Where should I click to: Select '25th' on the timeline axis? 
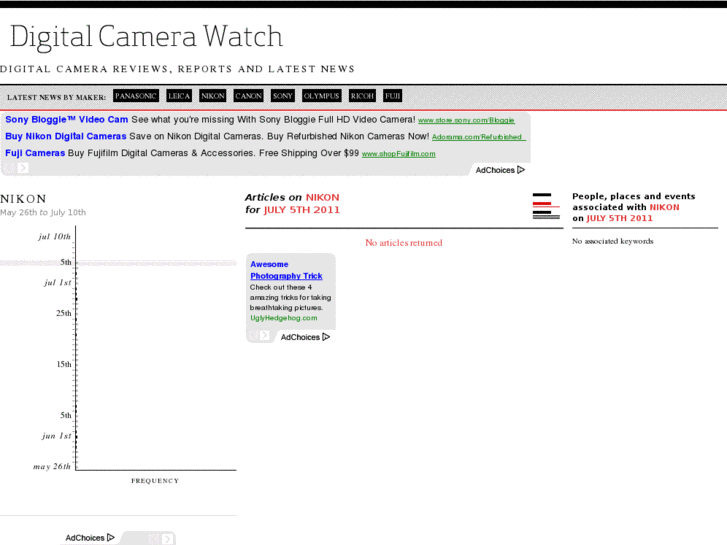(64, 313)
